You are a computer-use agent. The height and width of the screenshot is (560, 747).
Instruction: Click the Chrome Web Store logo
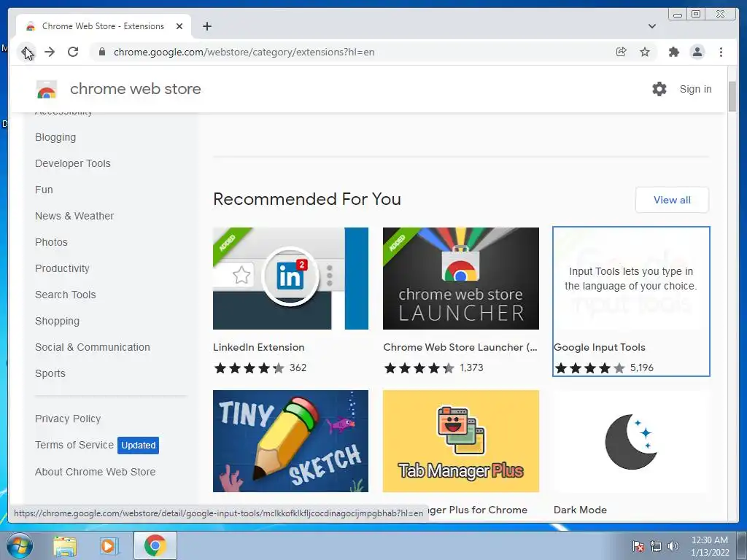[x=47, y=89]
